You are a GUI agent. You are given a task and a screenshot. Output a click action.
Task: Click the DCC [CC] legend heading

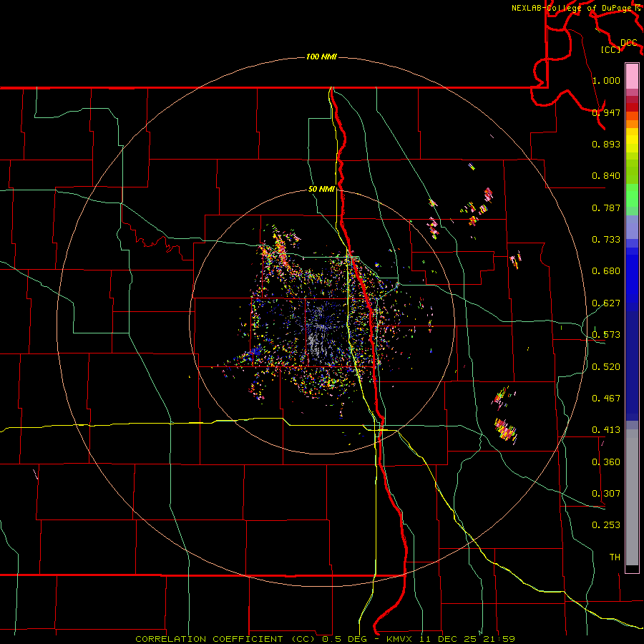[x=620, y=46]
